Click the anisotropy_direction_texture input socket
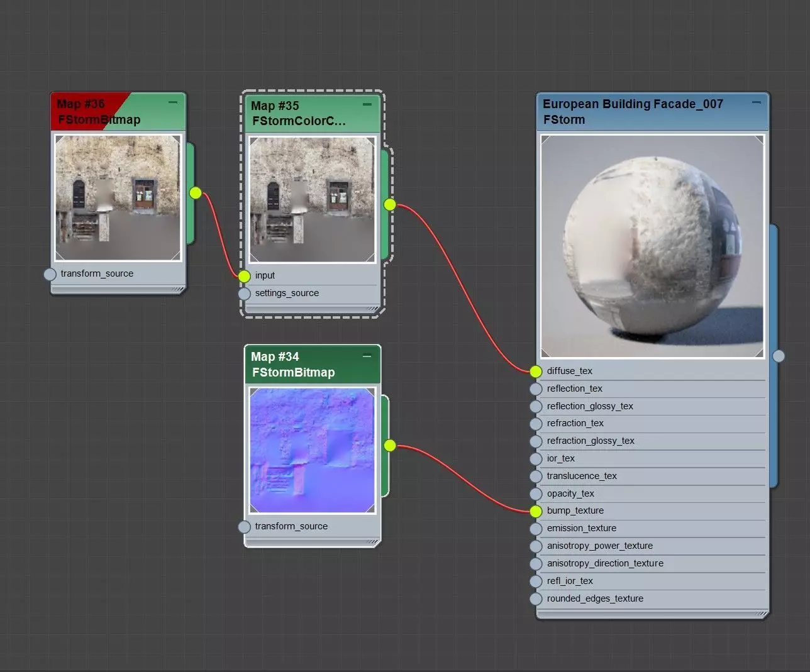810x672 pixels. (536, 564)
